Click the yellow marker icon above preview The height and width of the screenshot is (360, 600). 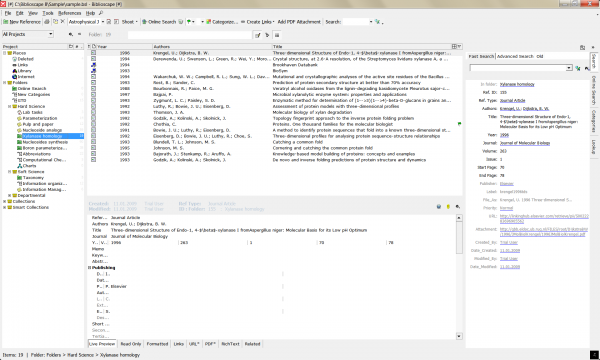click(448, 207)
